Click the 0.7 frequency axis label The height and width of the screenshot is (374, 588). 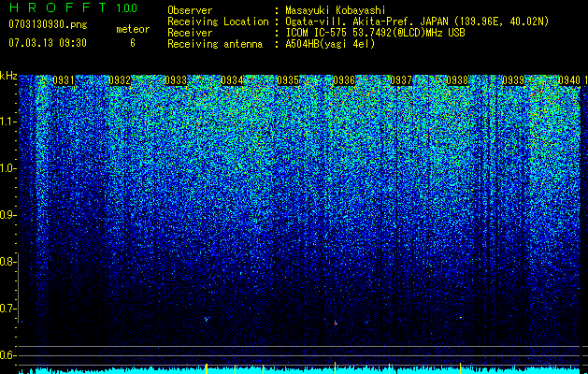[x=7, y=309]
